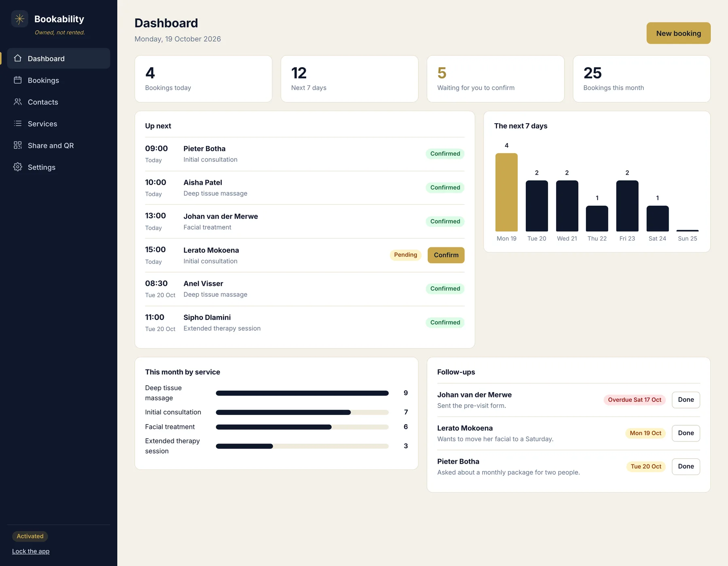728x566 pixels.
Task: Select Share and QR in sidebar
Action: tap(59, 146)
